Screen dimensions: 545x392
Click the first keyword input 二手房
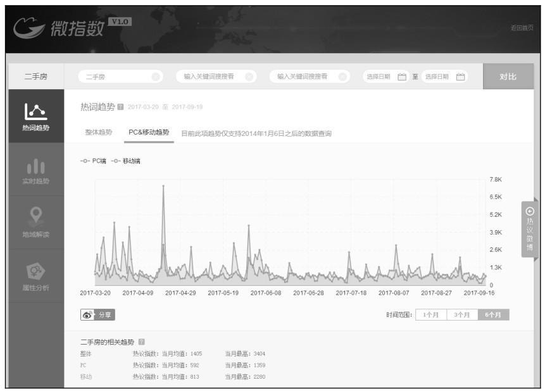pos(121,77)
